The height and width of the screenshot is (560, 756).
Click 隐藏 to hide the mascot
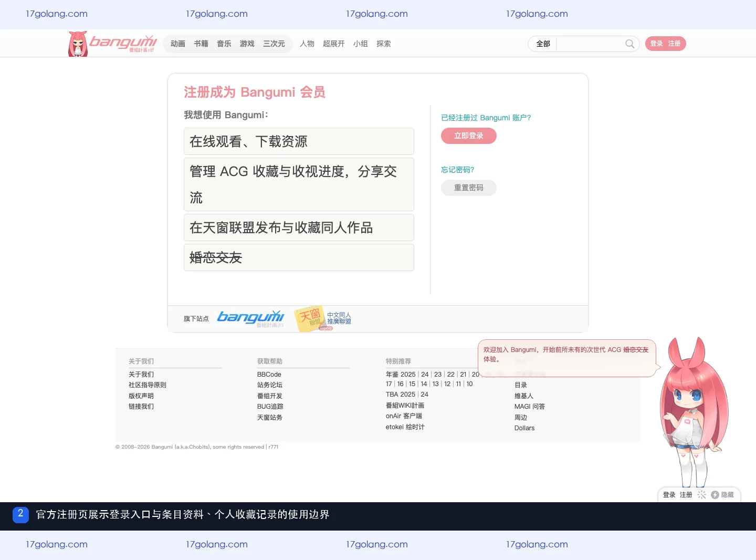point(727,495)
